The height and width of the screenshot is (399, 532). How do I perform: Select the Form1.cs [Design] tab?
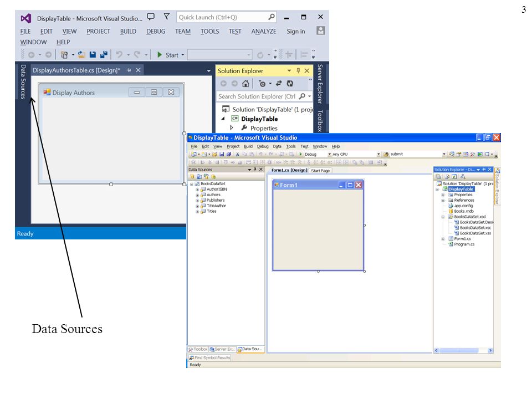tap(289, 170)
